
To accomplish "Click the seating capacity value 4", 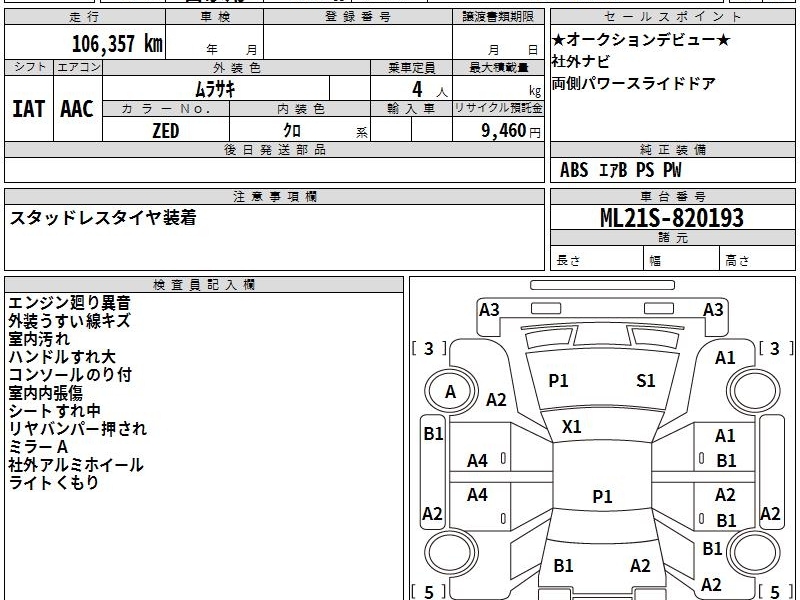I will [417, 90].
